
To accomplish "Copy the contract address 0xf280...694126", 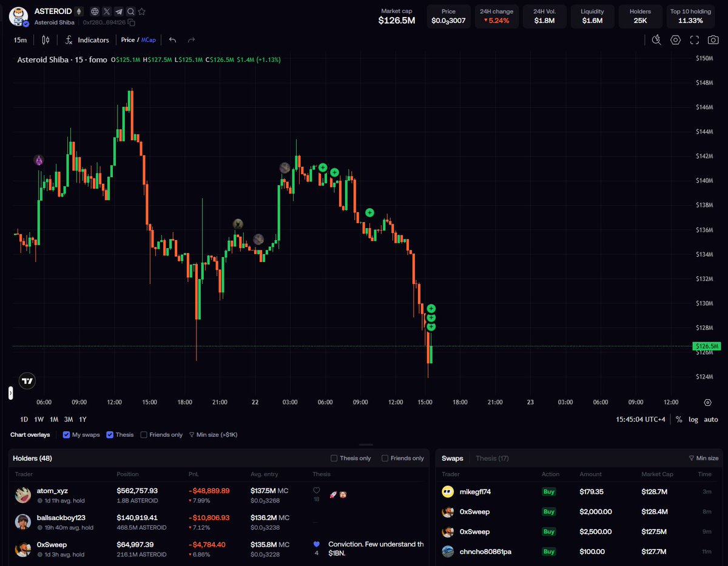I will (132, 22).
